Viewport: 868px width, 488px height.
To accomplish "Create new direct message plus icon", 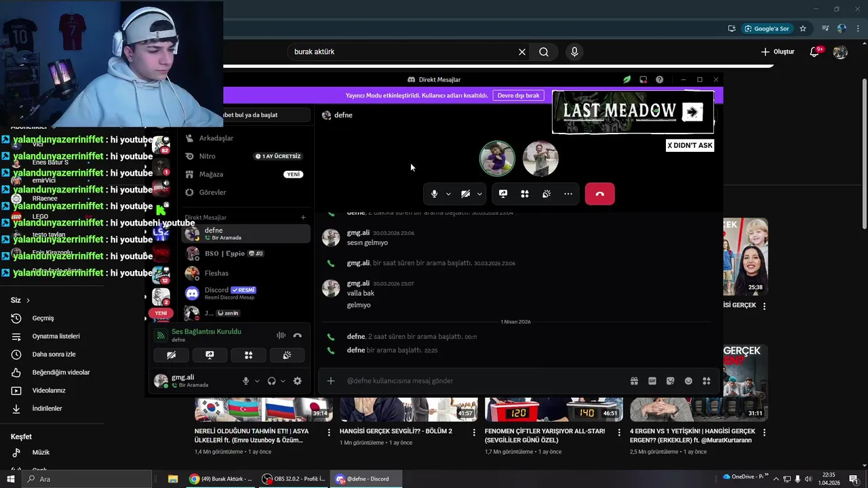I will point(303,218).
